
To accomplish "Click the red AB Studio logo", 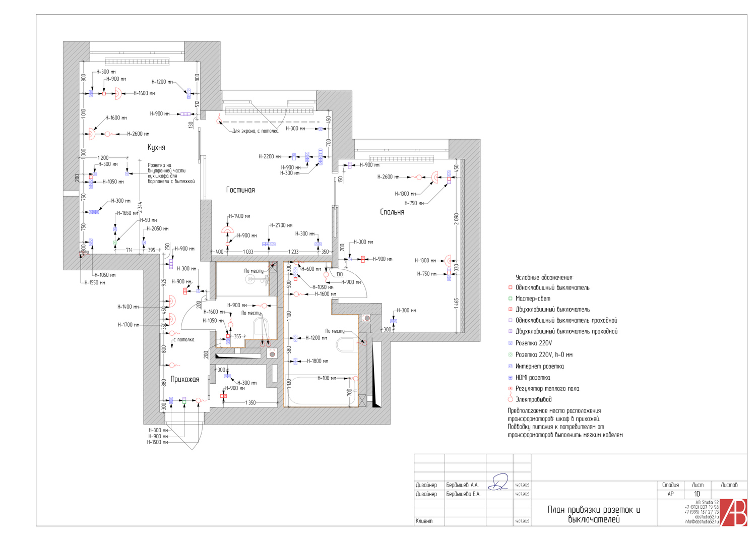I will (733, 512).
